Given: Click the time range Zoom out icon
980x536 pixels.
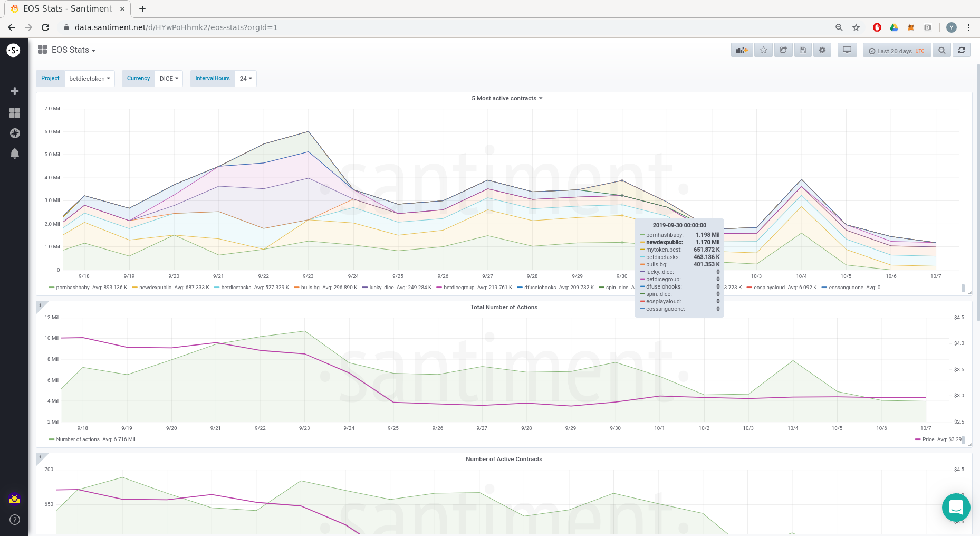Looking at the screenshot, I should [x=941, y=50].
